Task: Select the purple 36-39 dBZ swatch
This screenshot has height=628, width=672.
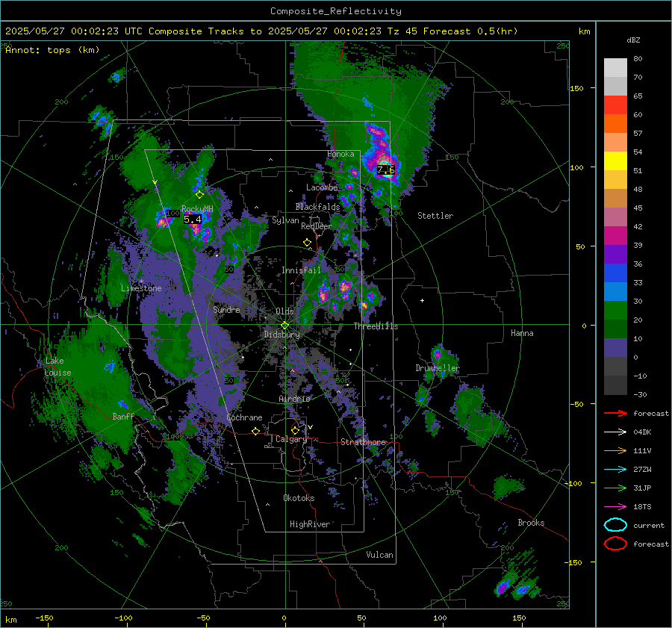Action: pyautogui.click(x=615, y=254)
